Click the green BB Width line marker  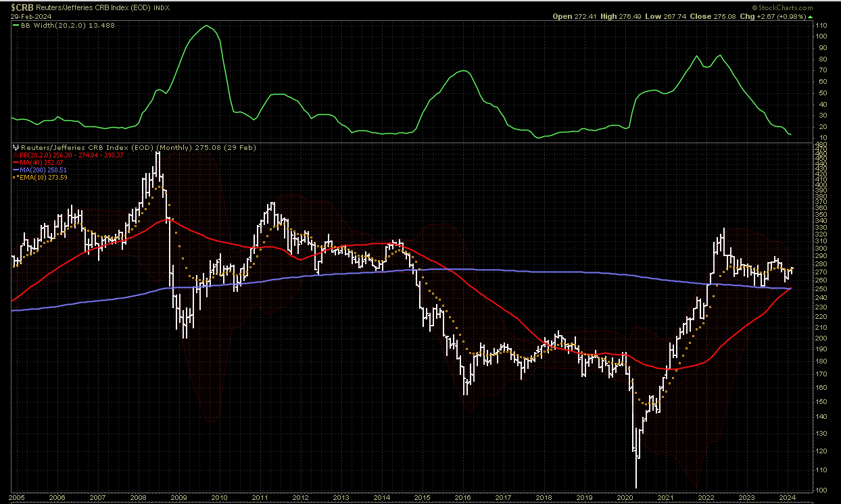17,25
